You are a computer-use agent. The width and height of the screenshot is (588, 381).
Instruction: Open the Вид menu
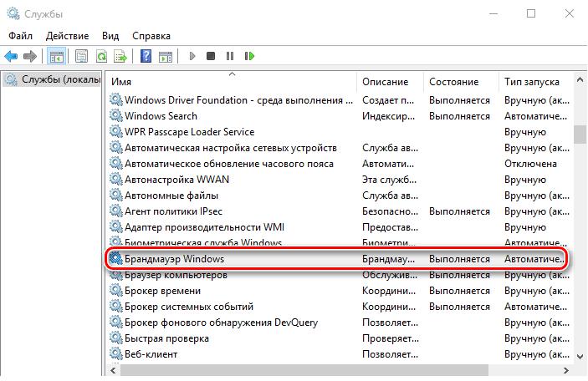pyautogui.click(x=110, y=36)
